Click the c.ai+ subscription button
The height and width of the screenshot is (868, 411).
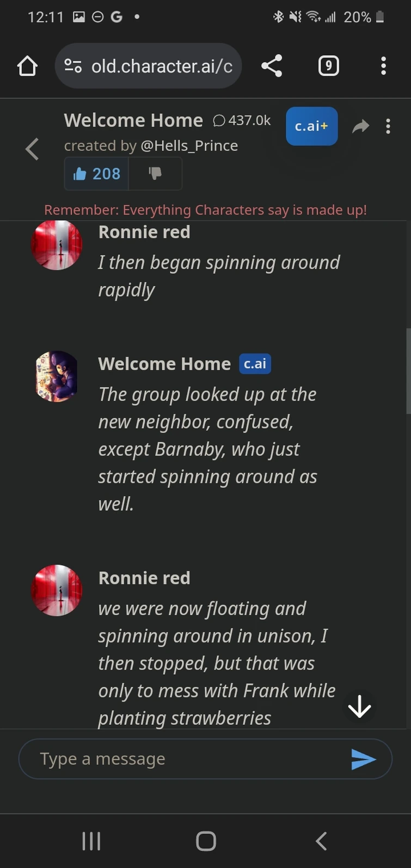(311, 126)
